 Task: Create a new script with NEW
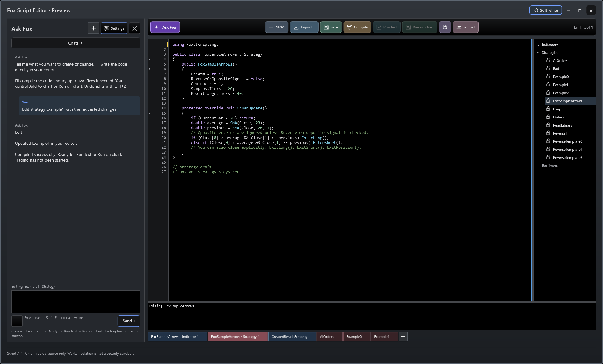[276, 27]
